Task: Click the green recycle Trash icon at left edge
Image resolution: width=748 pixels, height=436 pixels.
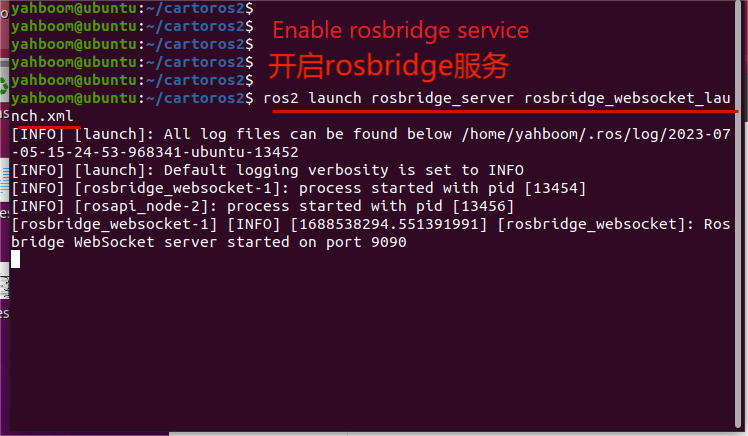Action: click(4, 86)
